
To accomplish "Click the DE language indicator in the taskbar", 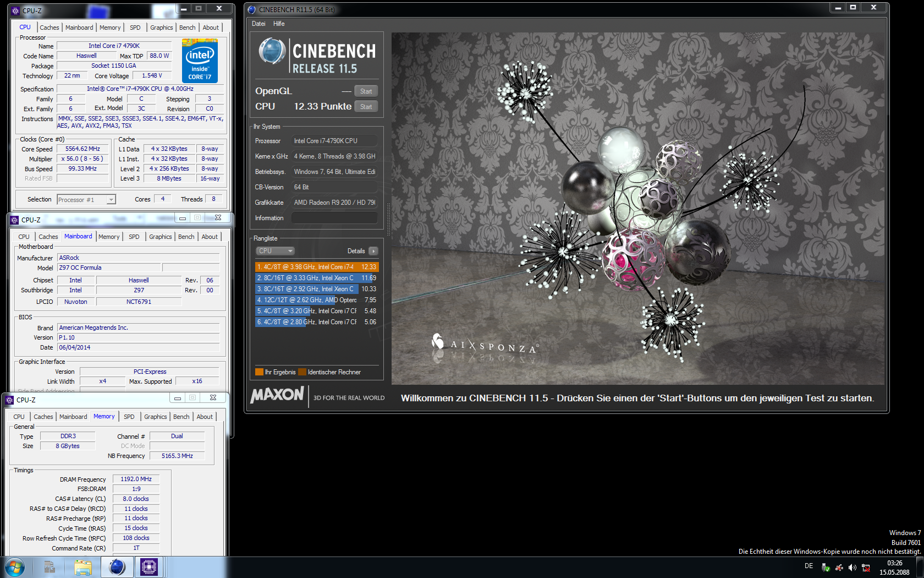I will [x=809, y=566].
